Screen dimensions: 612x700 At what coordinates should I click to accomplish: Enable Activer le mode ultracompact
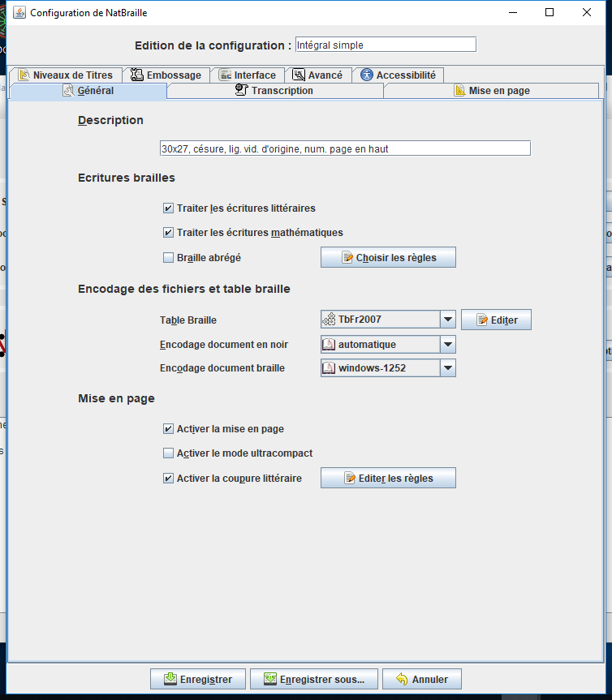(168, 453)
